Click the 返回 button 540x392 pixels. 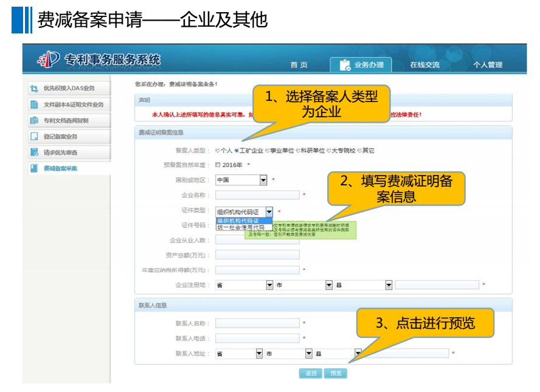click(311, 373)
